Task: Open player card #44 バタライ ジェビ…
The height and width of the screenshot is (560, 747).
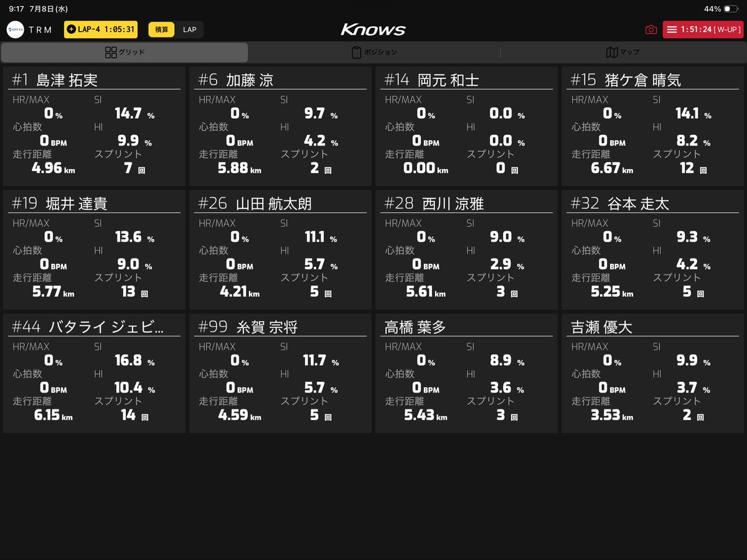Action: tap(95, 373)
